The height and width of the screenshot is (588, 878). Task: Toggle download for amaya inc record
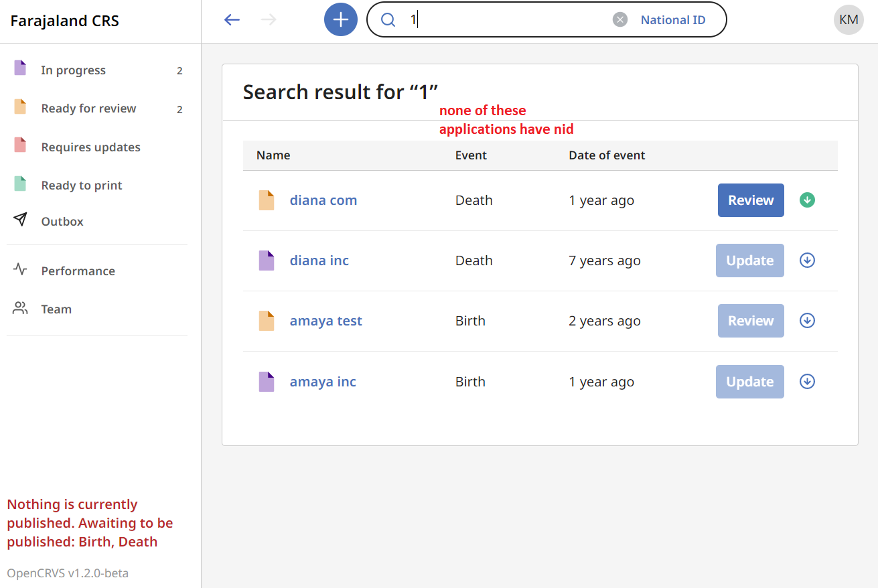click(807, 381)
